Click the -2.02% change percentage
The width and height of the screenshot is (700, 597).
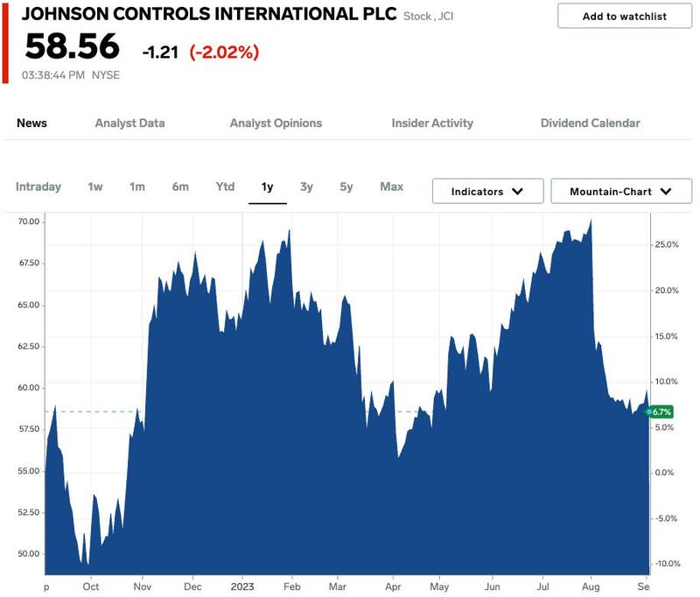[x=224, y=53]
